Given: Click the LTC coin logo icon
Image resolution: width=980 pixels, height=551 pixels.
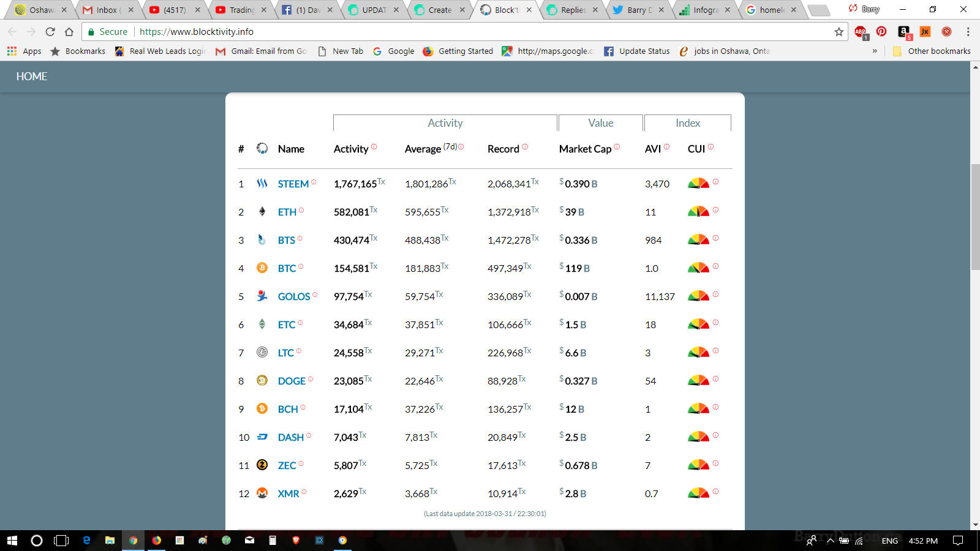Looking at the screenshot, I should point(262,352).
